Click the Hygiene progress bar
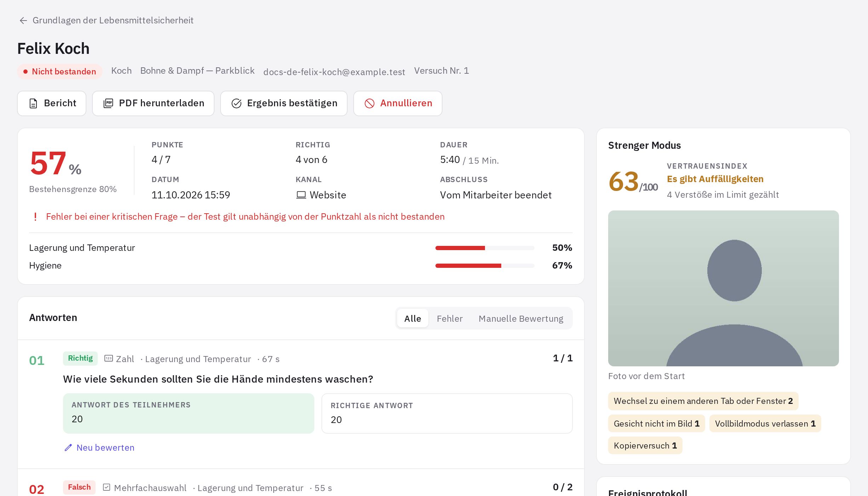This screenshot has width=868, height=496. pos(485,266)
